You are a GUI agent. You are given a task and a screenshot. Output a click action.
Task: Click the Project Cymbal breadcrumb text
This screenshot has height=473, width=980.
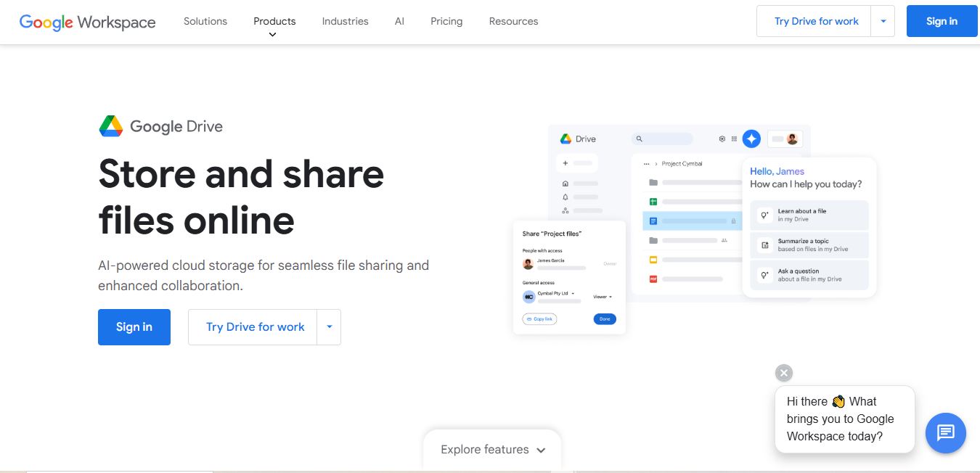point(682,164)
